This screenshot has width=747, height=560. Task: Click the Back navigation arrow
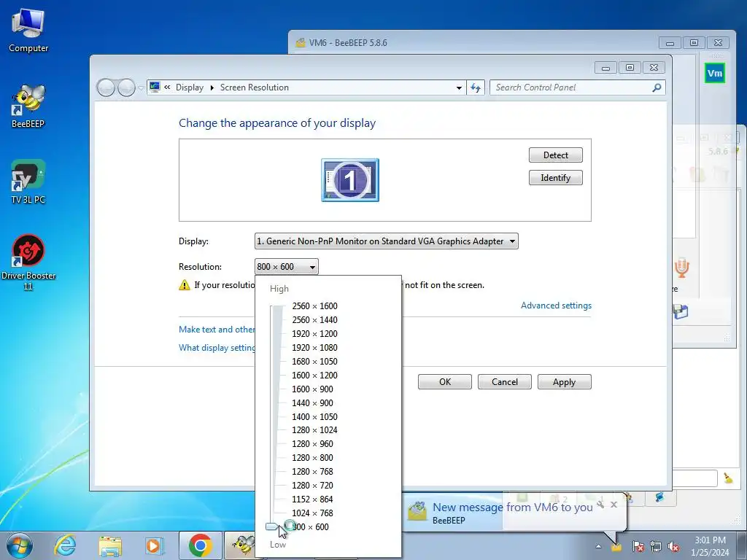106,87
